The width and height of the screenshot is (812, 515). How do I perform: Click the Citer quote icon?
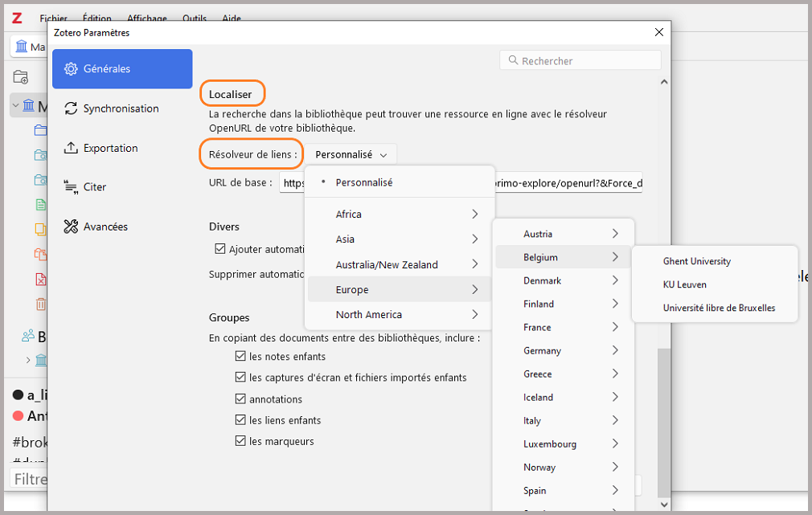[x=71, y=187]
